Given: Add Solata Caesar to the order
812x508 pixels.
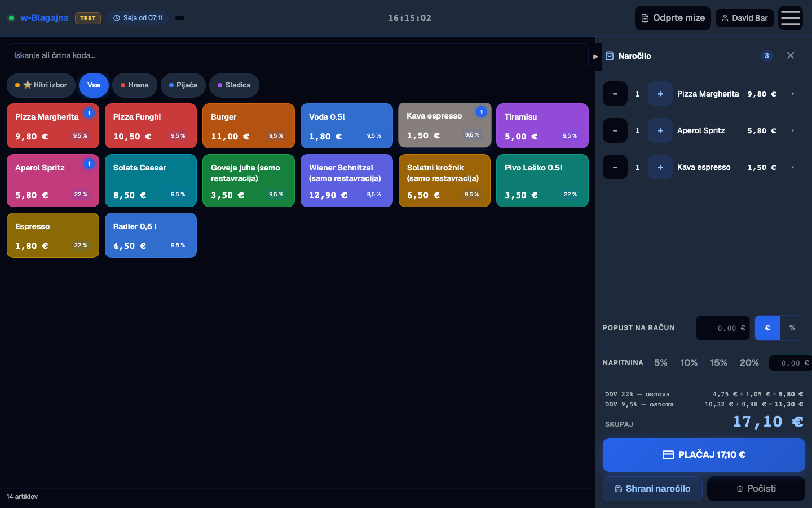Looking at the screenshot, I should point(151,181).
